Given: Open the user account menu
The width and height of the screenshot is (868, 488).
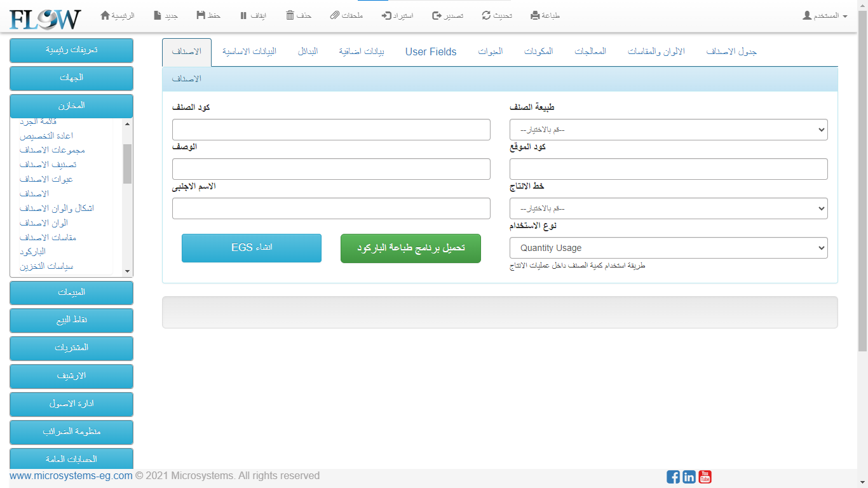Looking at the screenshot, I should pyautogui.click(x=825, y=15).
